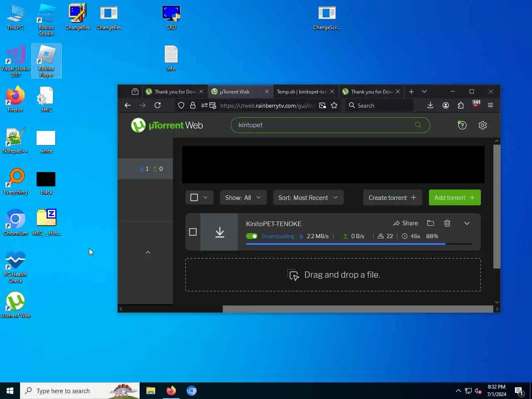532x399 pixels.
Task: Open the notification center icon
Action: tap(519, 391)
